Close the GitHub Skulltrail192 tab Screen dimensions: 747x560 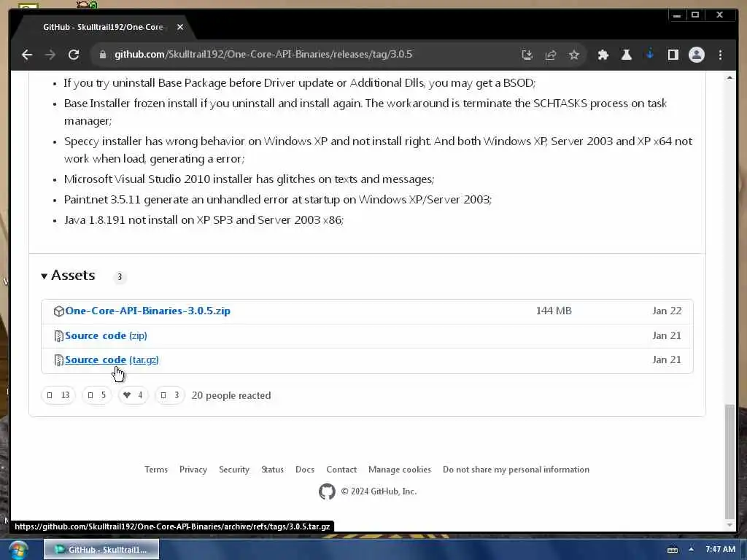click(x=180, y=27)
